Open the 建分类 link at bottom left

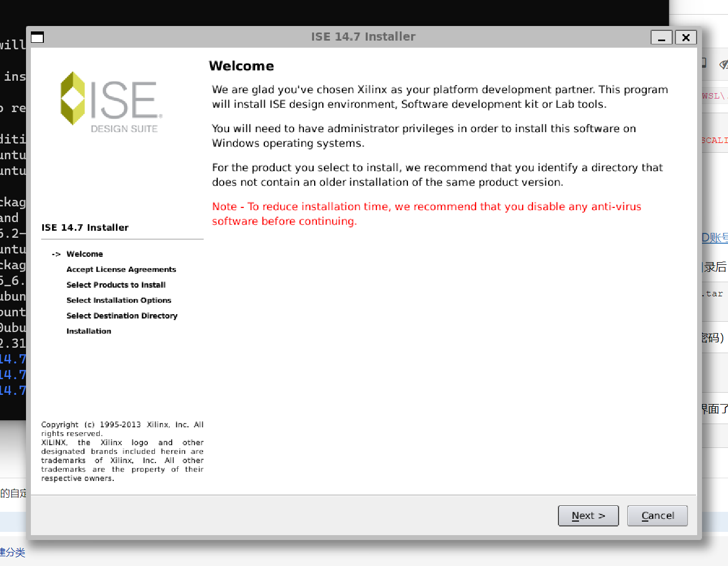[12, 553]
